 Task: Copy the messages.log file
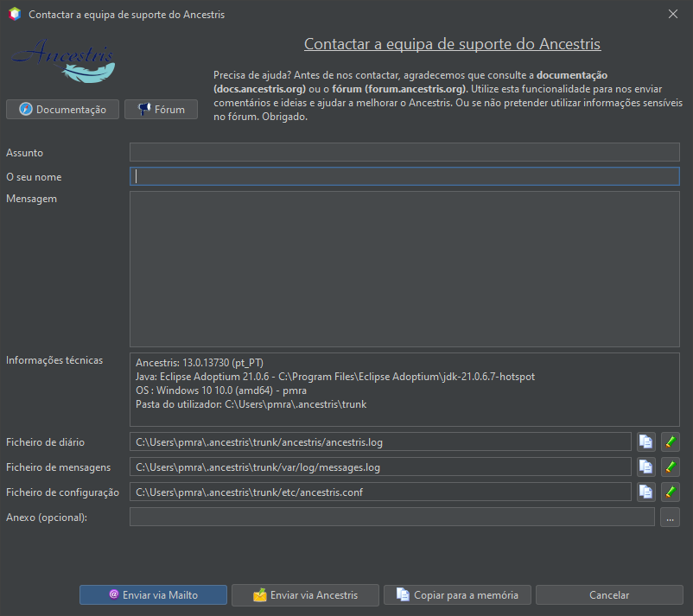pos(645,467)
